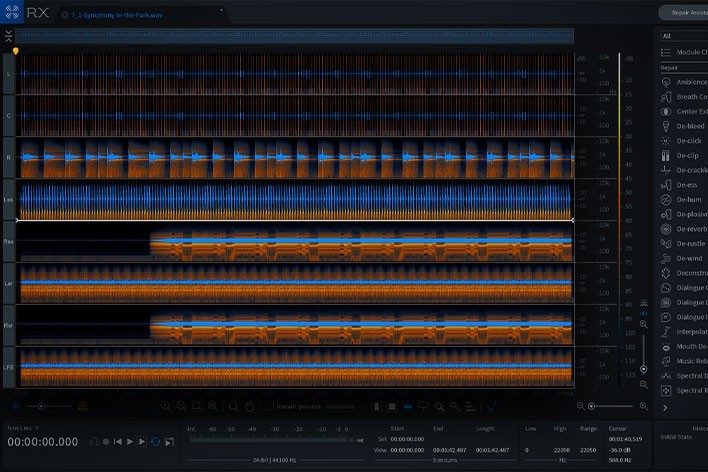Start recording
Screen dimensions: 708x472
pos(106,442)
